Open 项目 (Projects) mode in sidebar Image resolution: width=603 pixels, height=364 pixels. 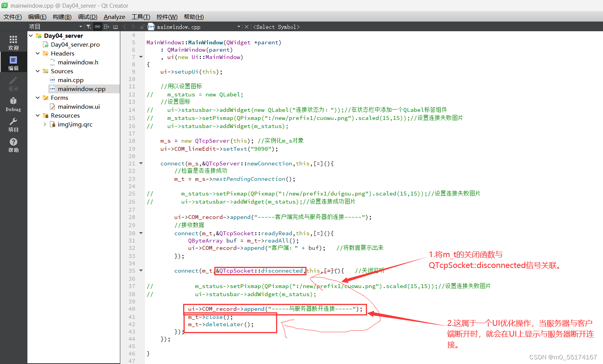tap(13, 125)
